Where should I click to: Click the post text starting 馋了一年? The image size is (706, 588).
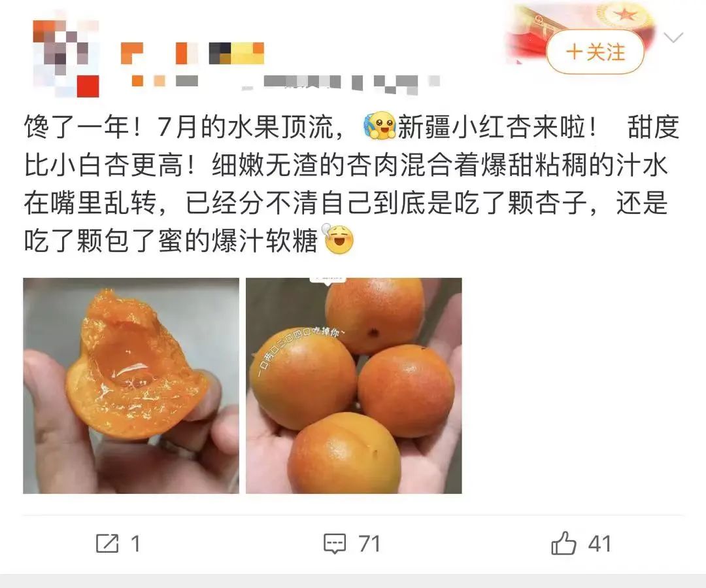click(x=351, y=183)
